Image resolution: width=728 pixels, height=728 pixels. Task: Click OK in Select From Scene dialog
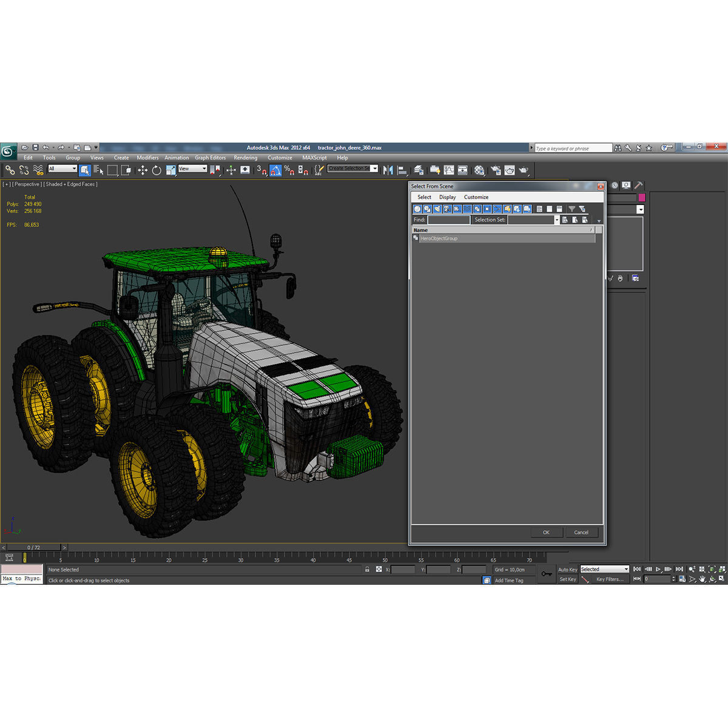pos(546,533)
